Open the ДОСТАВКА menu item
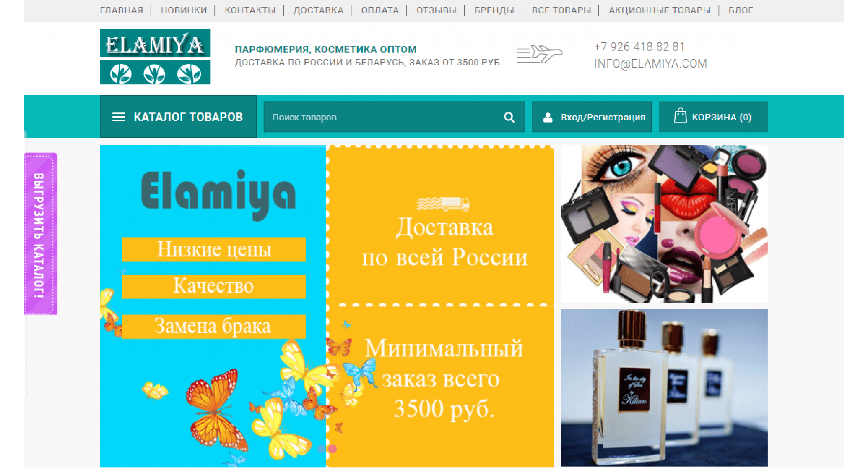 click(x=318, y=10)
